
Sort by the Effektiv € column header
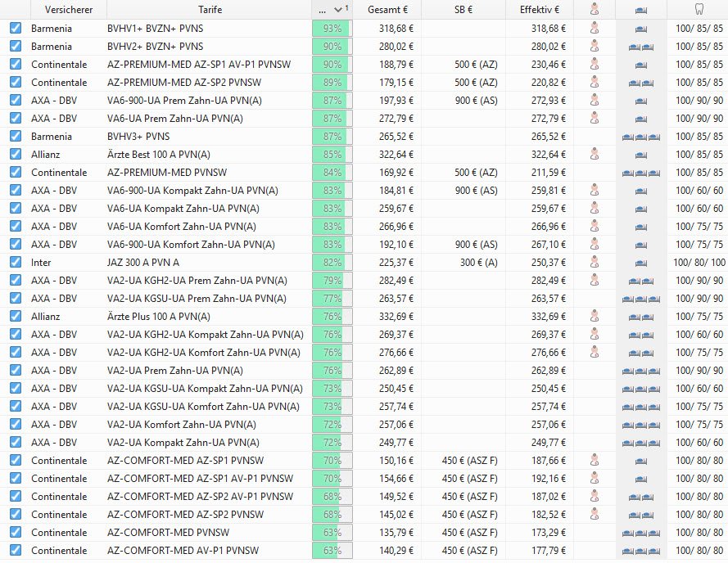pos(540,10)
